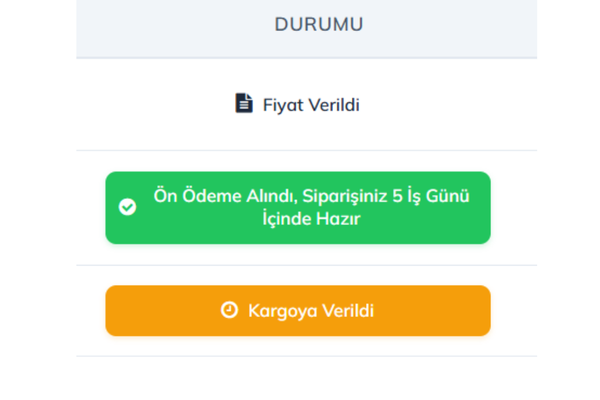This screenshot has width=600, height=400.
Task: Select the prepayment received status badge
Action: 298,208
